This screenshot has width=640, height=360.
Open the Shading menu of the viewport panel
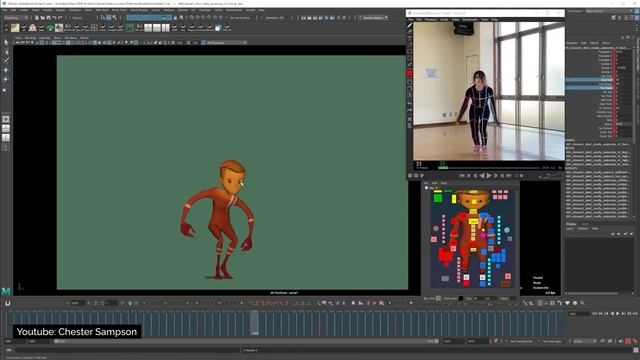31,38
